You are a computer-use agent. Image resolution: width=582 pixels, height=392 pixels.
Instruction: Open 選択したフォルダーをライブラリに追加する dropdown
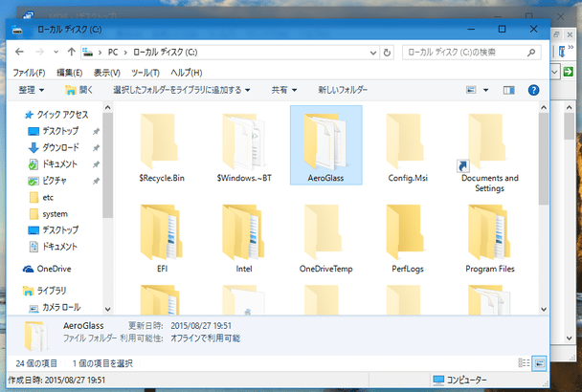pyautogui.click(x=182, y=90)
